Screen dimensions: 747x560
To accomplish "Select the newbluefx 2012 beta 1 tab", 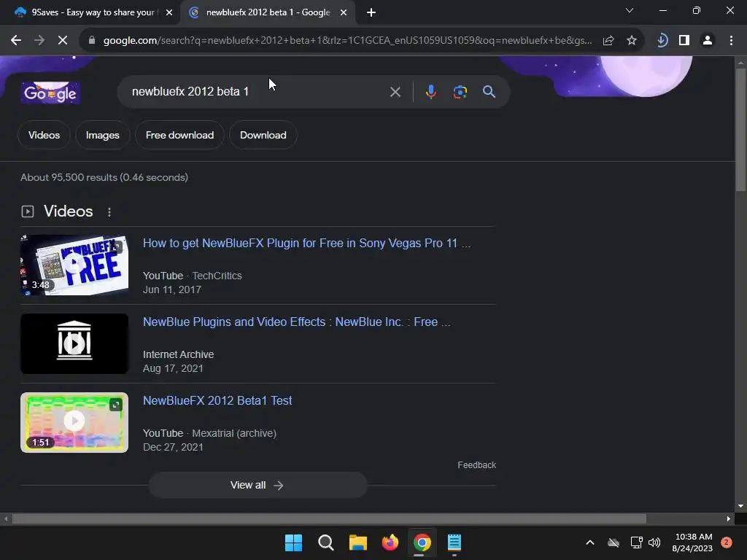I will click(267, 12).
